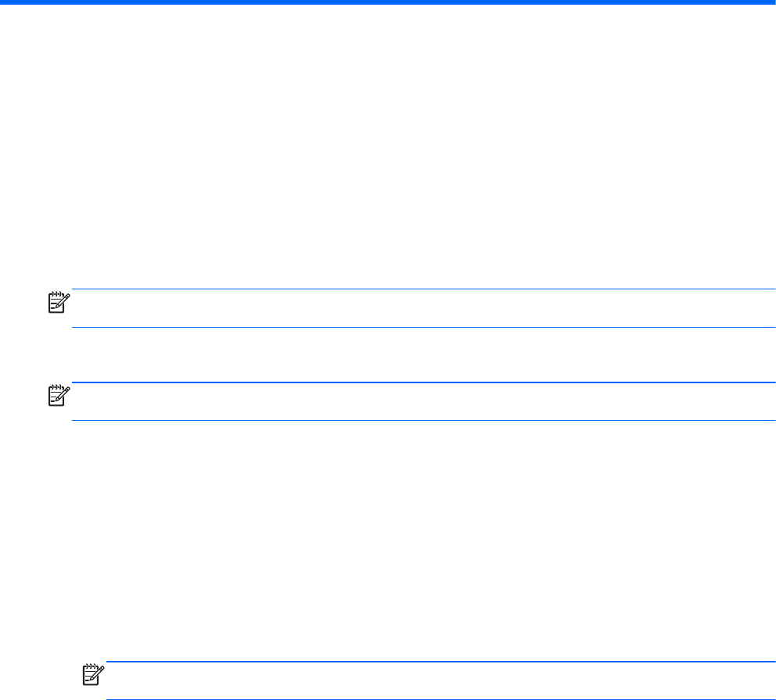The height and width of the screenshot is (700, 776).
Task: Click blank page area above first note
Action: coord(391,156)
